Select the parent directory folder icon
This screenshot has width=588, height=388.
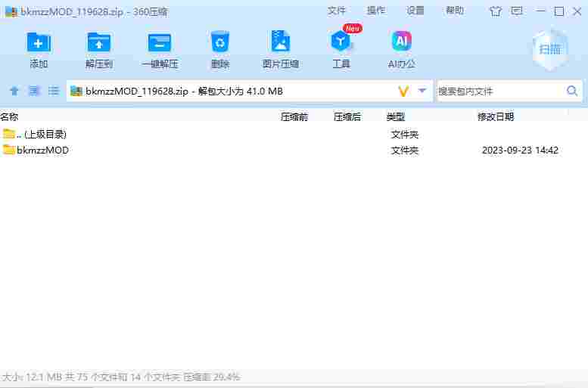[9, 134]
